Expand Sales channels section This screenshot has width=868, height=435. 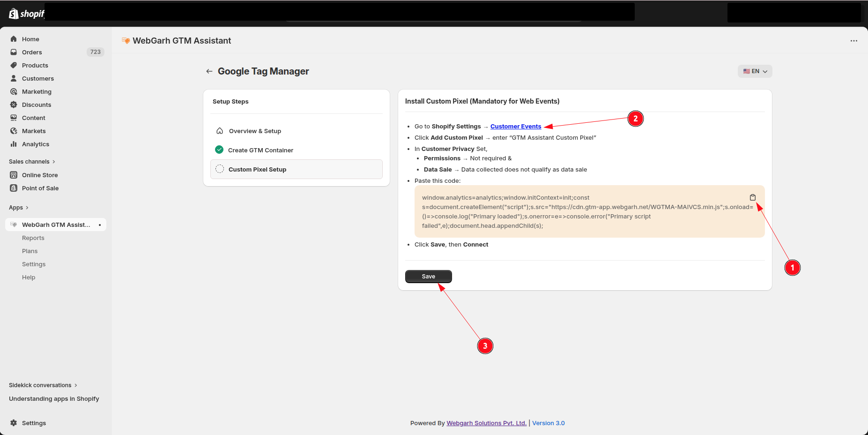pos(32,162)
